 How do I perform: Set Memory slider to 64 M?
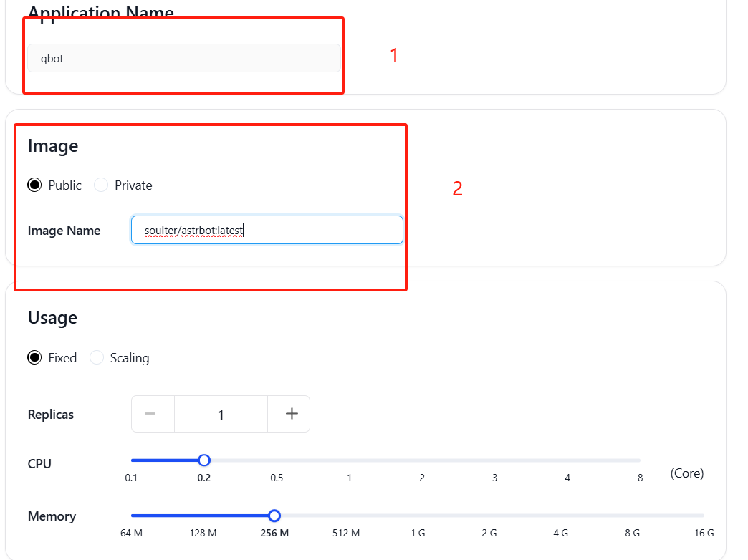coord(132,516)
